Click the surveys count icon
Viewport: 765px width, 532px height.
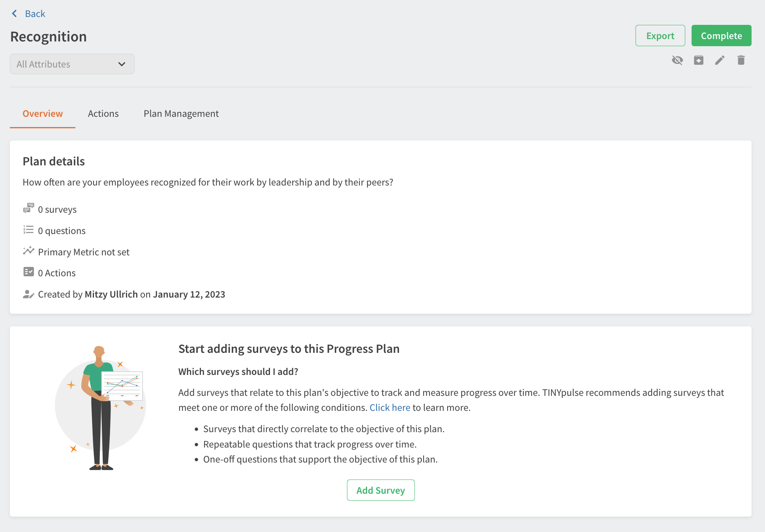point(28,208)
